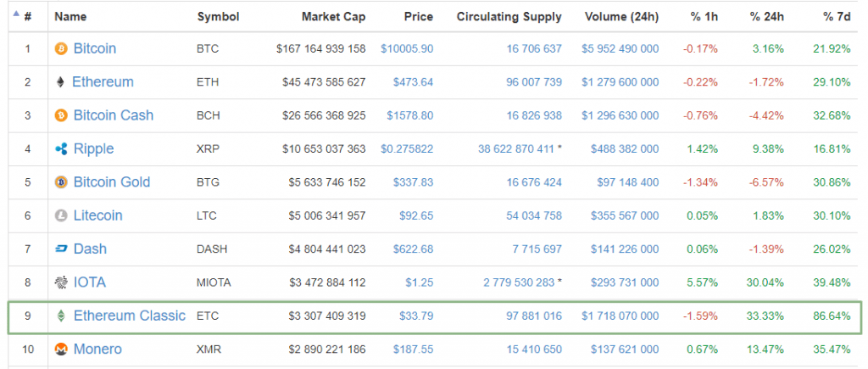Sort by Volume (24h) column header
Screen dimensions: 868x369
pyautogui.click(x=621, y=16)
